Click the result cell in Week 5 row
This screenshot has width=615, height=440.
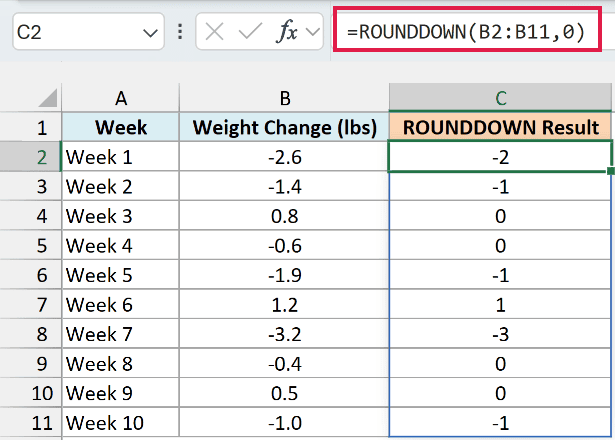point(500,275)
